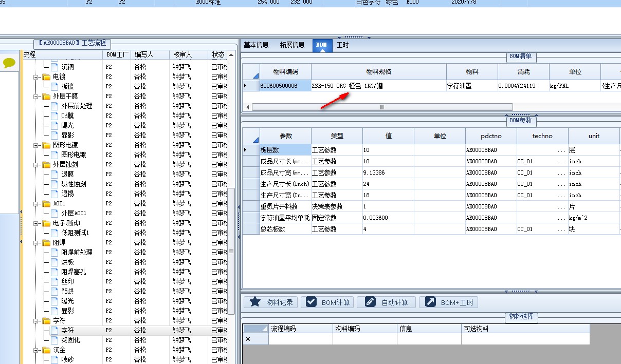The height and width of the screenshot is (364, 621).
Task: Click the 9.13386 value cell
Action: point(388,173)
